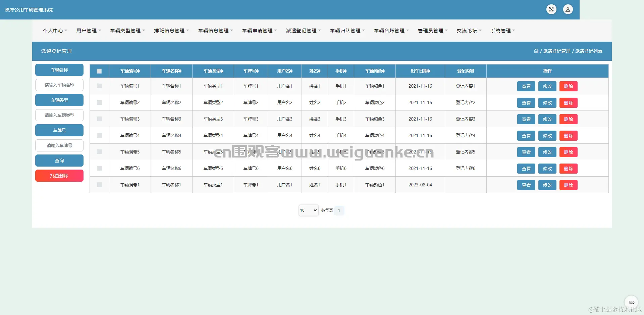Expand the 派遣登记管理 navigation dropdown
644x315 pixels.
click(x=303, y=31)
